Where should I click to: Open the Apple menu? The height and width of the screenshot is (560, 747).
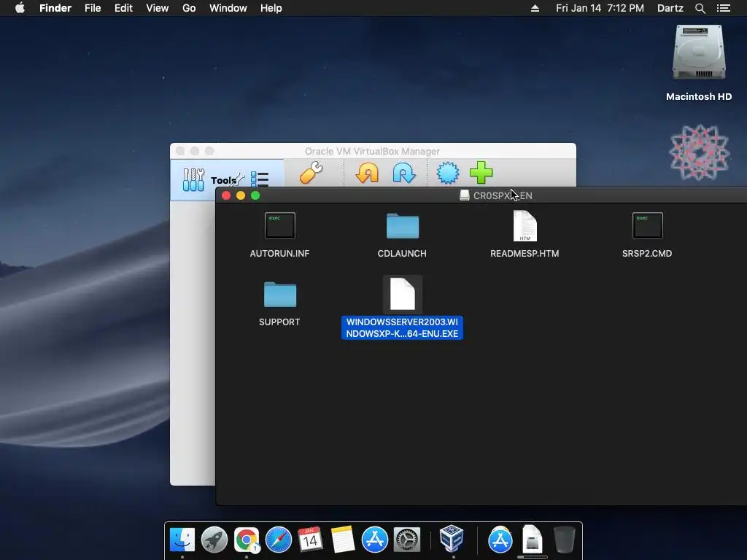(x=20, y=8)
